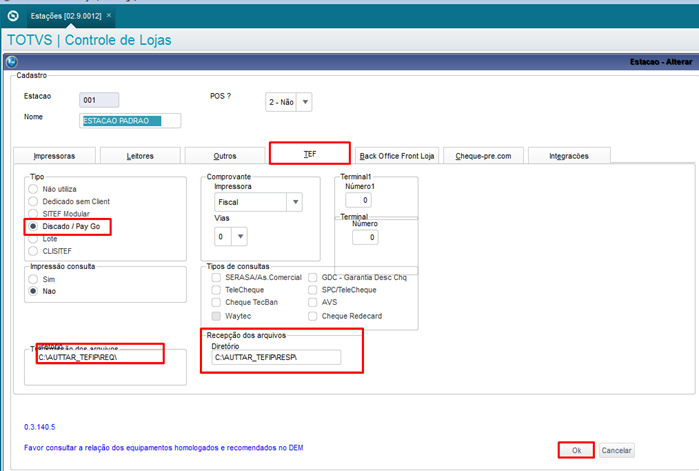Select Discado / Pay Go radio option
This screenshot has height=471, width=699.
tap(33, 226)
